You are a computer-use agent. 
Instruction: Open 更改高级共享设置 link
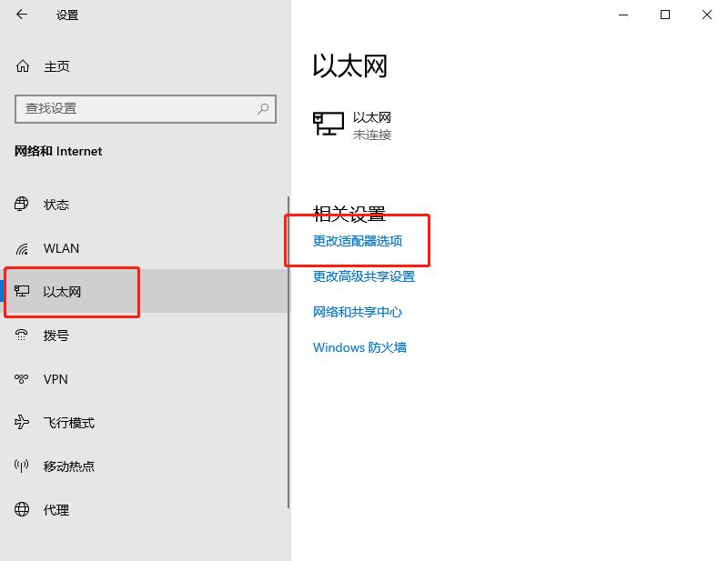point(362,276)
